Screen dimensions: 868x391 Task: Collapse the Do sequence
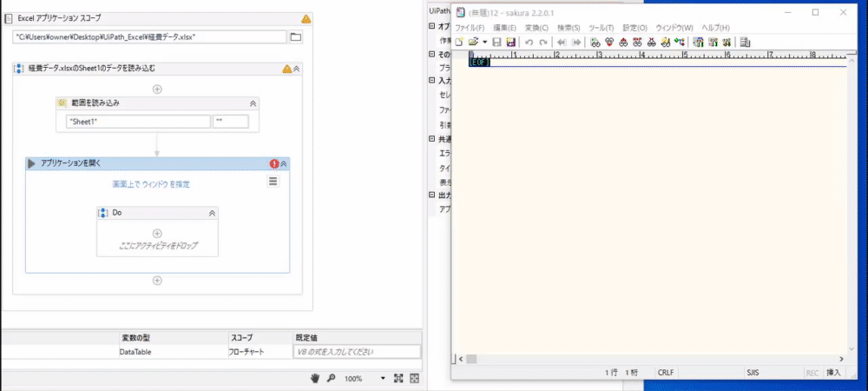(212, 213)
